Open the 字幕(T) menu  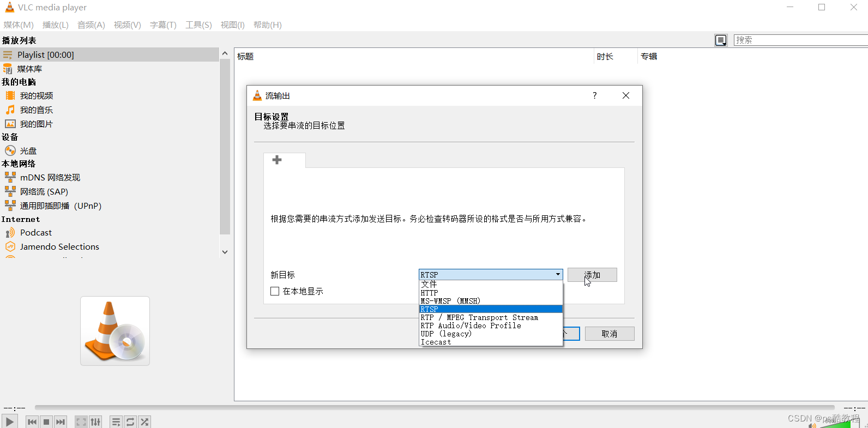(x=163, y=25)
